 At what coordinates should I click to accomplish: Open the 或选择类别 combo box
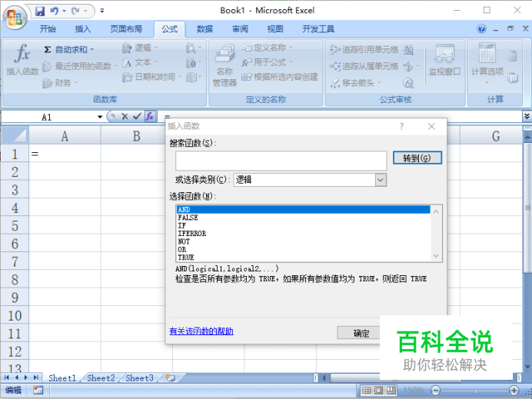pyautogui.click(x=310, y=180)
